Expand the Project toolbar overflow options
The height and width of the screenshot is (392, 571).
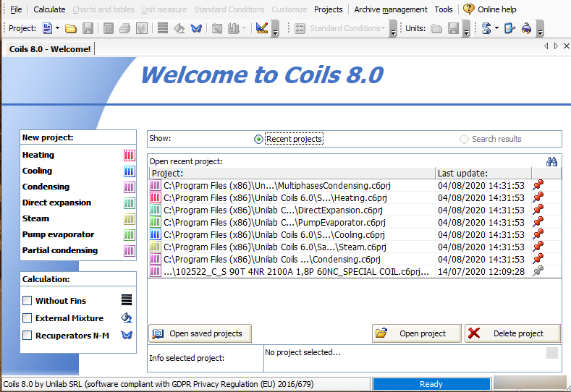276,28
